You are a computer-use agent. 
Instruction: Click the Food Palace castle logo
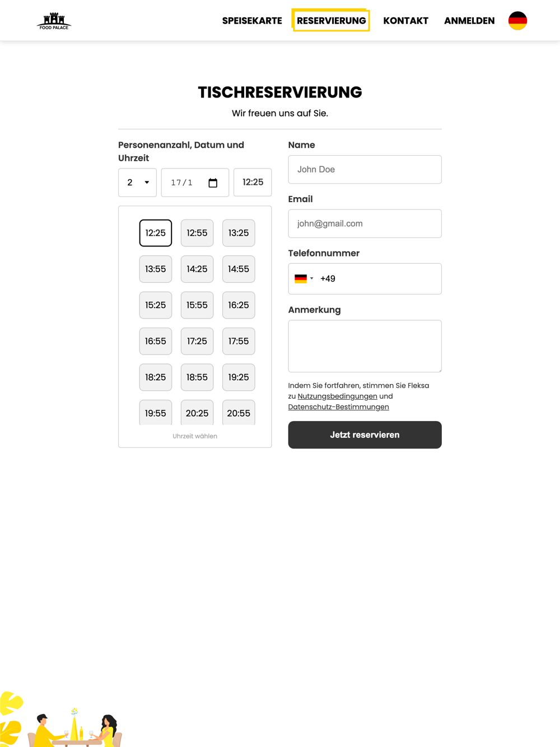click(x=54, y=21)
